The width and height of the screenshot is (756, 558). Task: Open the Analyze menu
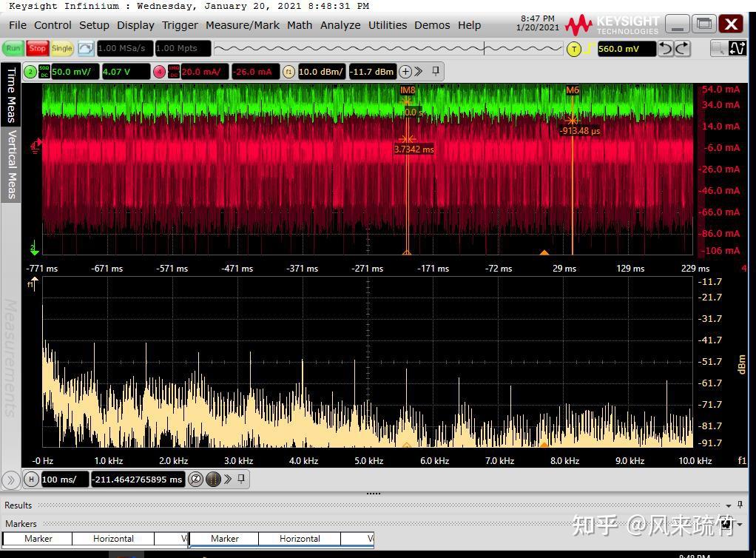pyautogui.click(x=340, y=25)
